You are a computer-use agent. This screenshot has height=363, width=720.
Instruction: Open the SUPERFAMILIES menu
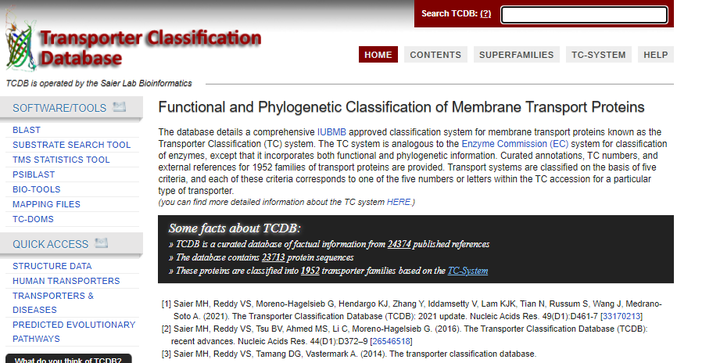[516, 55]
